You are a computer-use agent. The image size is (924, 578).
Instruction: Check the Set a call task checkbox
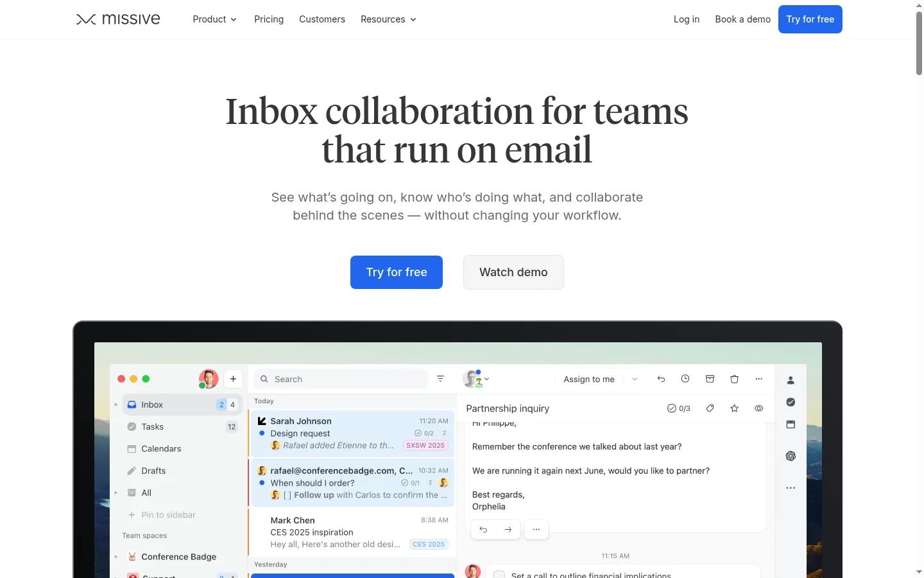pyautogui.click(x=499, y=575)
